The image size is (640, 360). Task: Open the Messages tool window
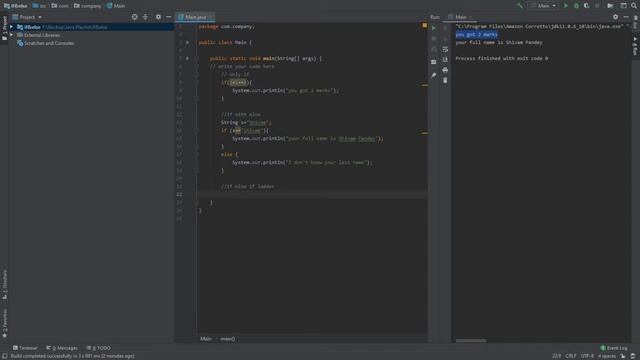[62, 348]
